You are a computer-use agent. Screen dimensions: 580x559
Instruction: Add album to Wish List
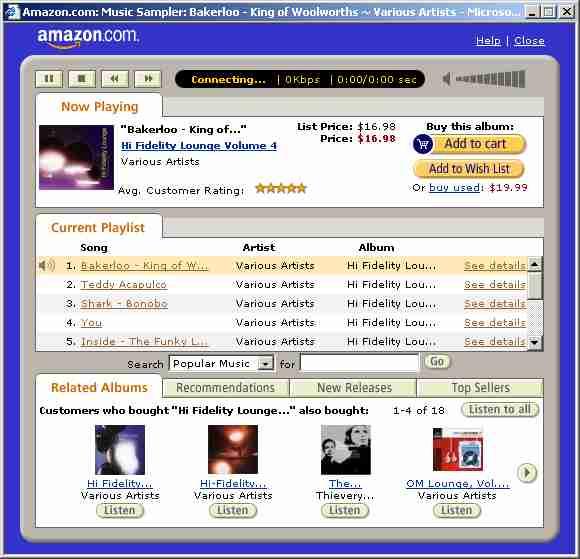click(x=469, y=169)
